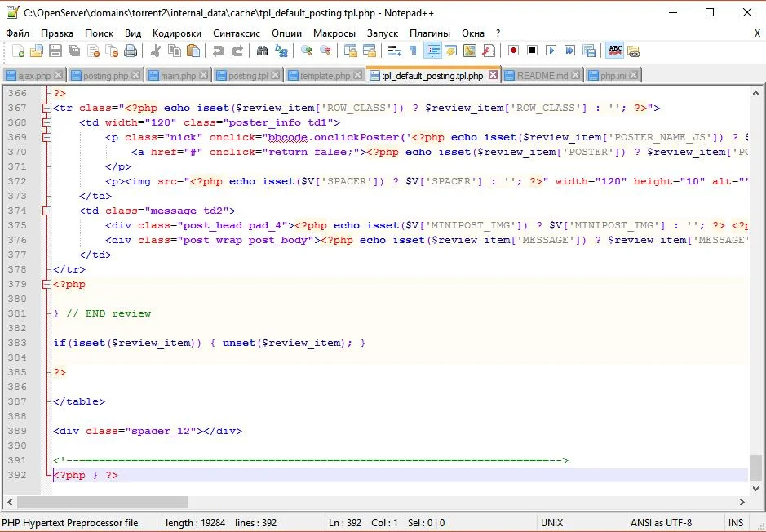Collapse the fold marker on line 369
This screenshot has width=766, height=532.
pos(46,137)
